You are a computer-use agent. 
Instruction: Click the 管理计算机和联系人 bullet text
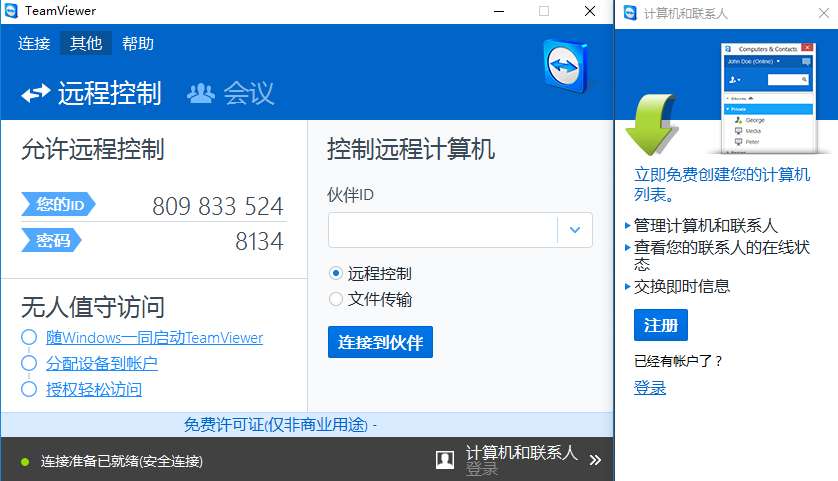pos(705,226)
